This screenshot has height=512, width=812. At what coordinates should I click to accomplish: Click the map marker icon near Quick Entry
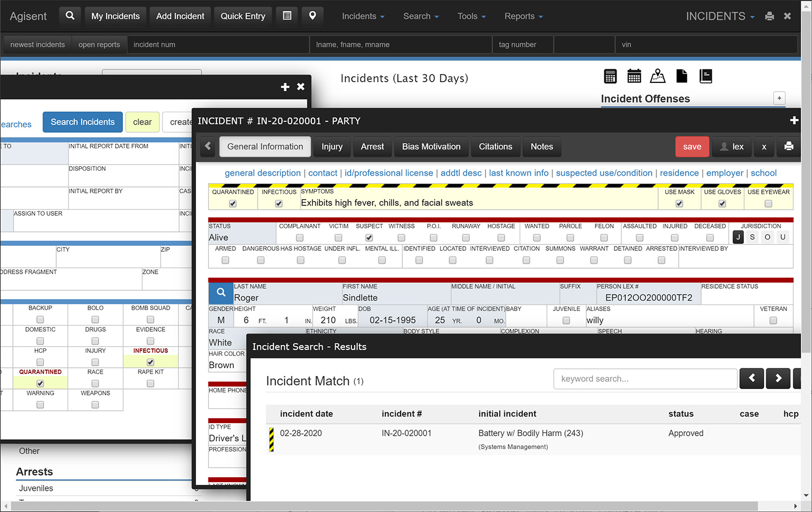312,16
